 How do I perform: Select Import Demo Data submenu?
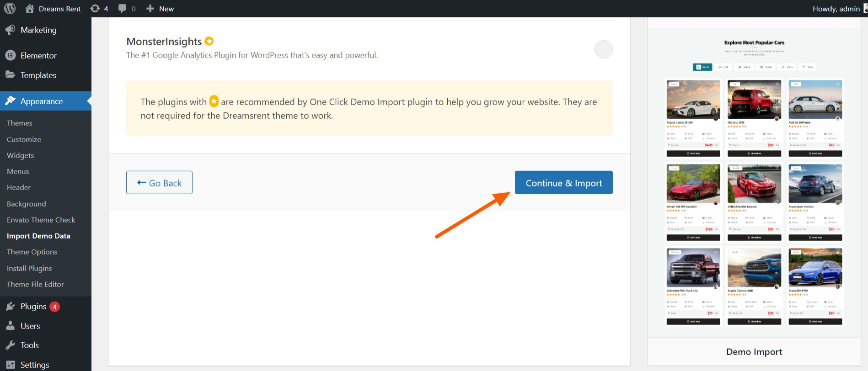click(x=38, y=236)
